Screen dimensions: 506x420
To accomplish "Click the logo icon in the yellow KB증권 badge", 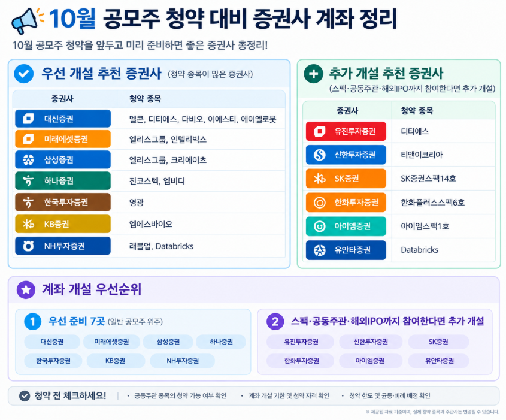I will point(28,223).
